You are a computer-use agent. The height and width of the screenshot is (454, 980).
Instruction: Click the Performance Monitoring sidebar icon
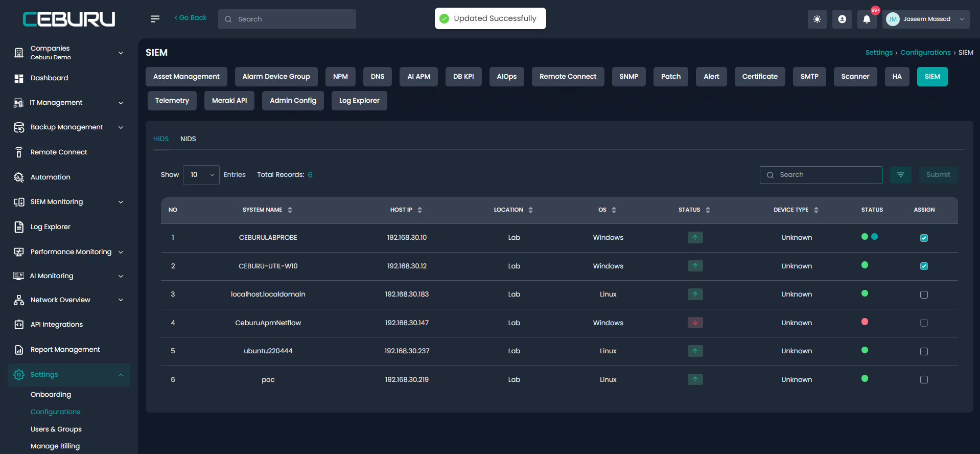[x=19, y=252]
